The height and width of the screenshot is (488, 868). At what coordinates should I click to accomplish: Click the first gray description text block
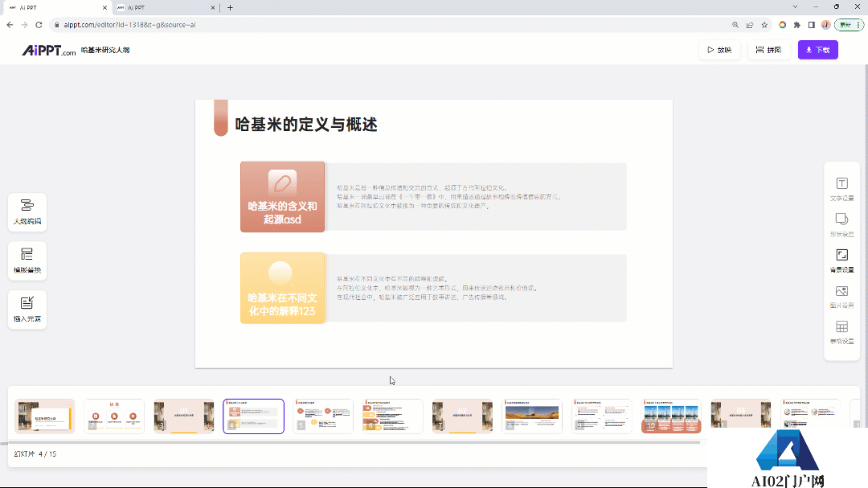coord(449,197)
